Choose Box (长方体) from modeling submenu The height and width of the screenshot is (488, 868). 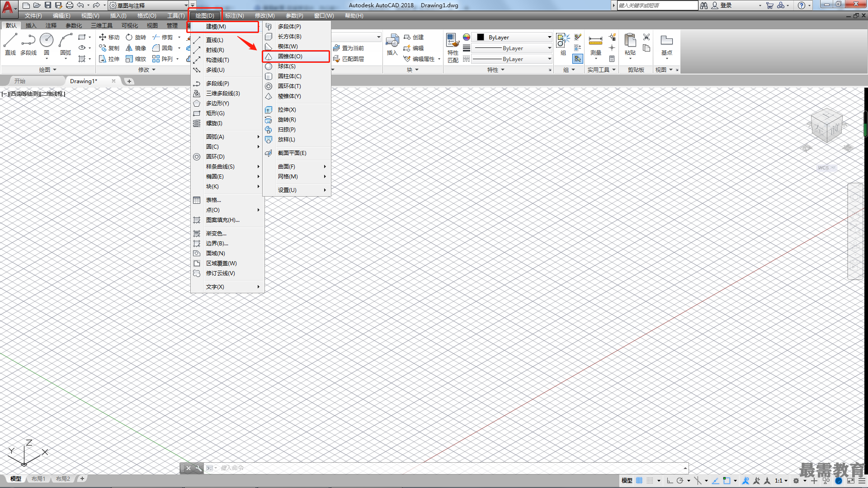[296, 37]
